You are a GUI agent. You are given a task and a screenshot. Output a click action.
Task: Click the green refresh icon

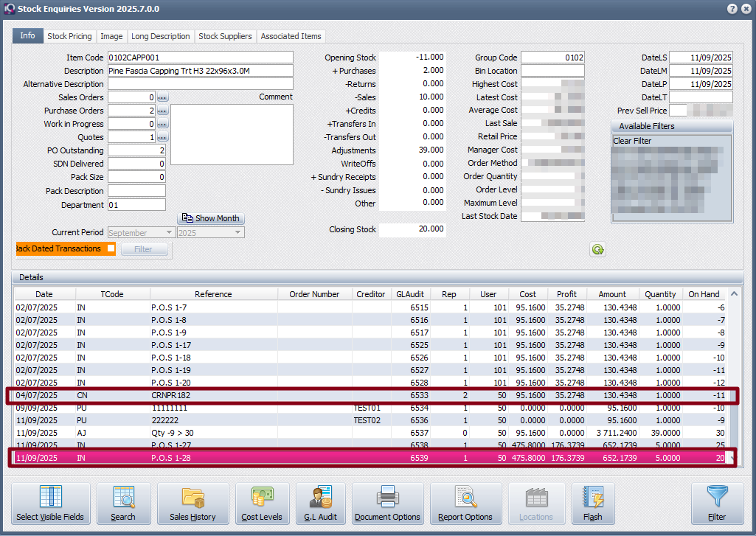point(597,250)
